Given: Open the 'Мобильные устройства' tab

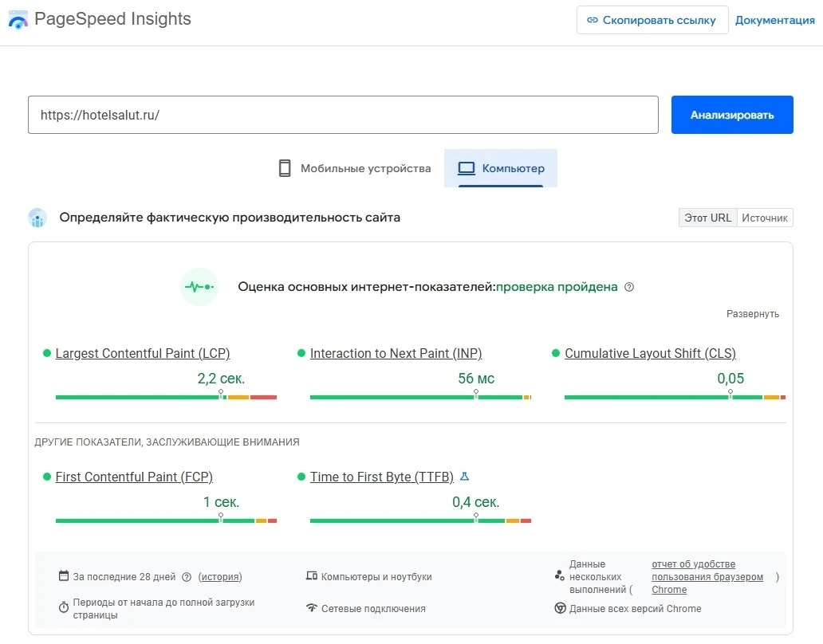Looking at the screenshot, I should [x=354, y=168].
